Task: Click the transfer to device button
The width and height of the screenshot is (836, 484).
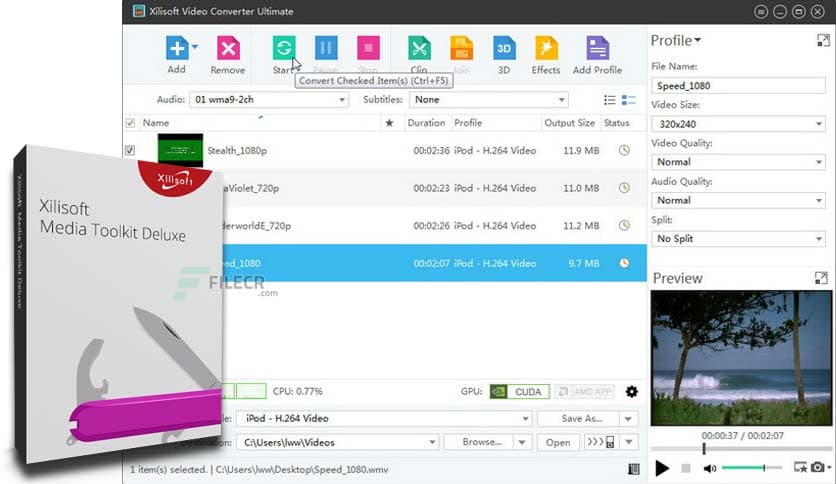Action: [x=601, y=442]
